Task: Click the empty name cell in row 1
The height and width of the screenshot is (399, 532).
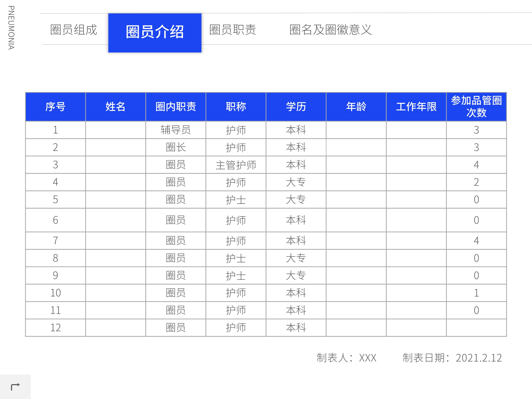Action: click(116, 130)
